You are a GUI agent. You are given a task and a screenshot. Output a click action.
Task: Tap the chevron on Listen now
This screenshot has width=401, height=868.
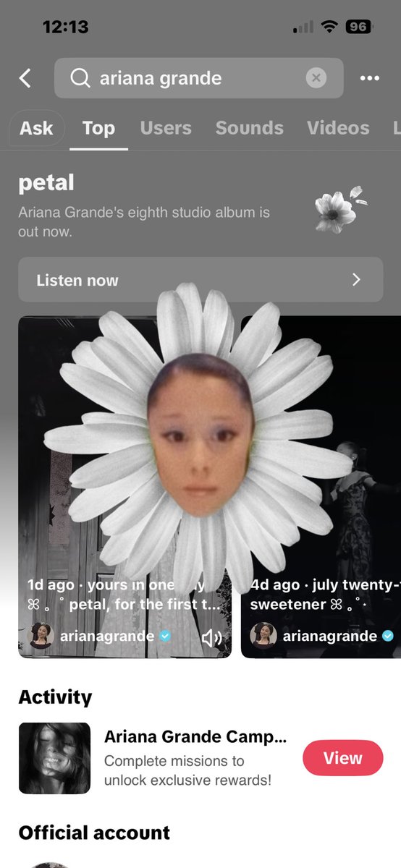click(355, 280)
